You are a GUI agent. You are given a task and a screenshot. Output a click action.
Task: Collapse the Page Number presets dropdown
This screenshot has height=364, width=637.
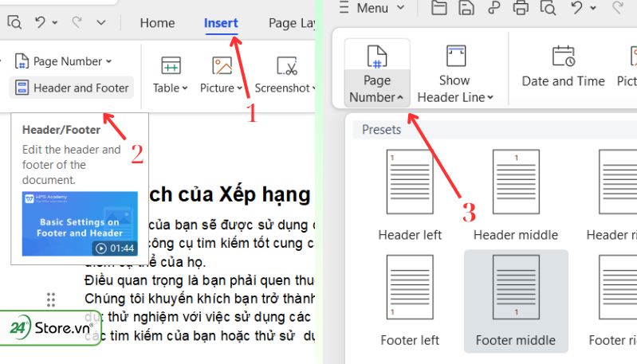pos(400,97)
